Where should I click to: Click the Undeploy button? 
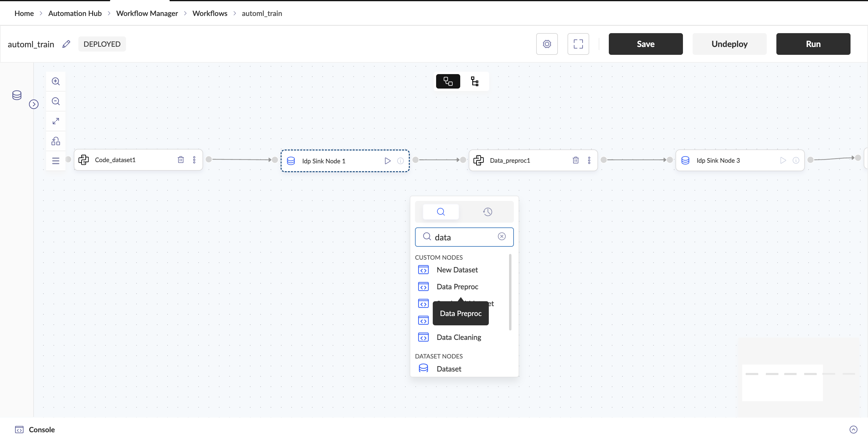[729, 44]
